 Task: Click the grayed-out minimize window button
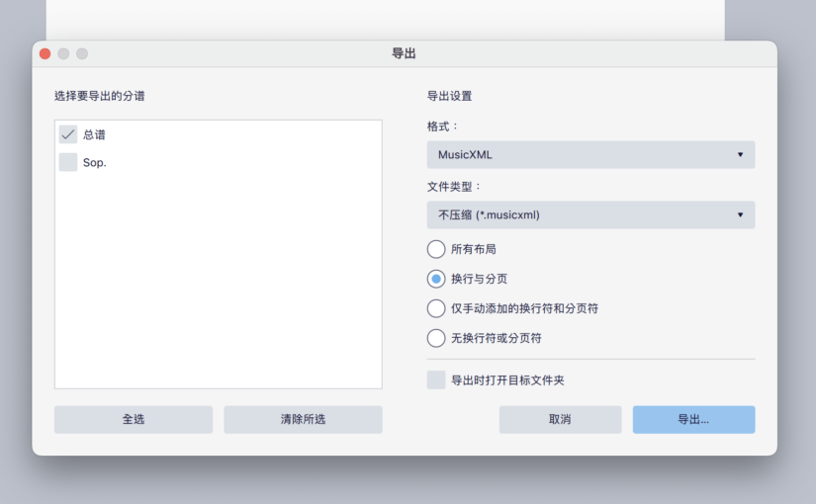click(63, 53)
